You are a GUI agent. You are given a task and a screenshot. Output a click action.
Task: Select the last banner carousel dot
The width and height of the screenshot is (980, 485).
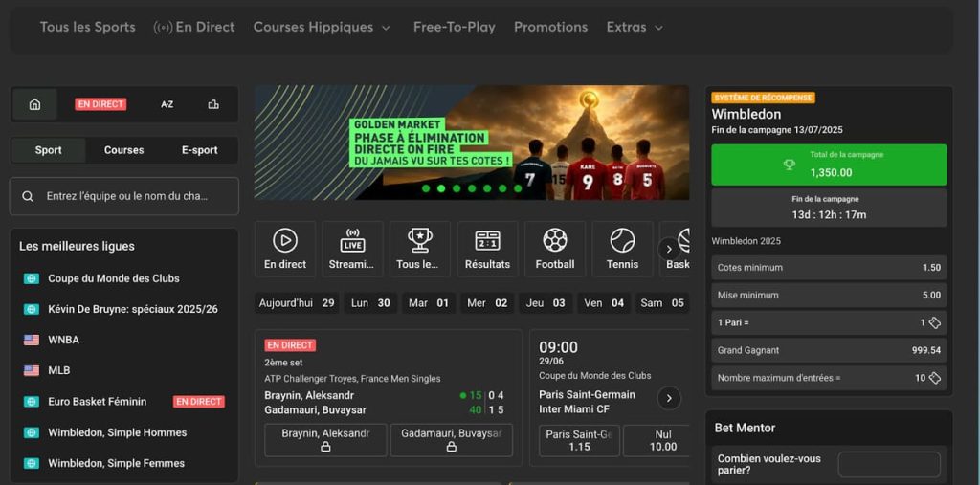(518, 188)
